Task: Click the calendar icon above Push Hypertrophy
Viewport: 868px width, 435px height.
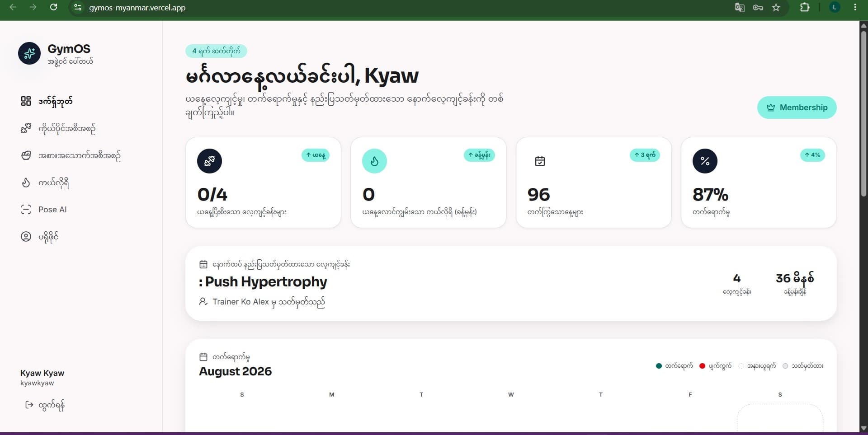Action: (x=203, y=264)
